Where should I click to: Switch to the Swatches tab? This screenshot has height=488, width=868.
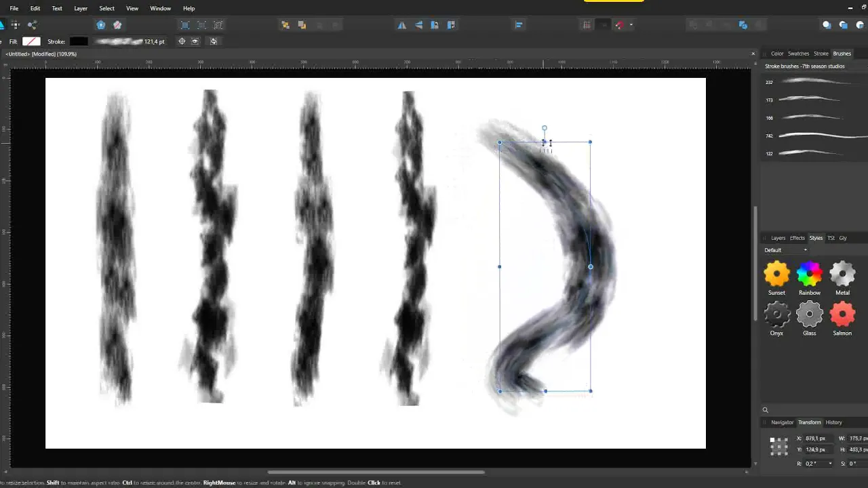[x=798, y=54]
